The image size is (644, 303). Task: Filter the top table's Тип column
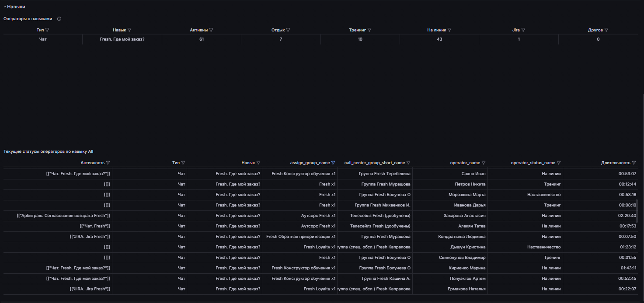click(x=47, y=30)
